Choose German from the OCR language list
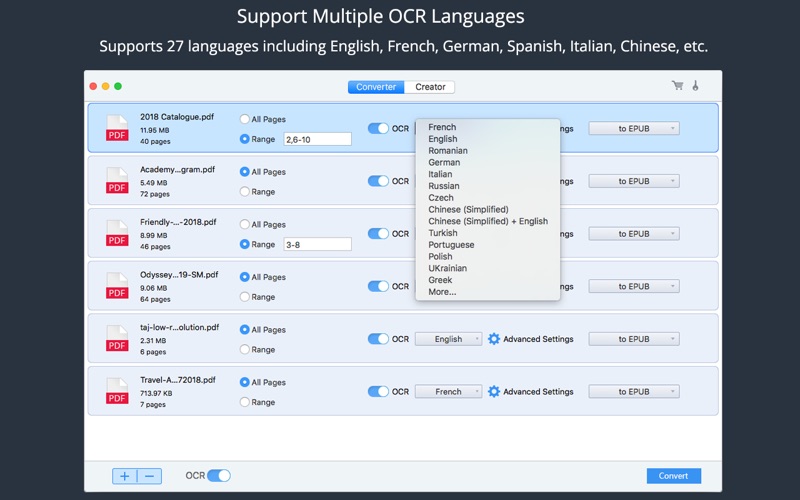The image size is (800, 500). (444, 162)
